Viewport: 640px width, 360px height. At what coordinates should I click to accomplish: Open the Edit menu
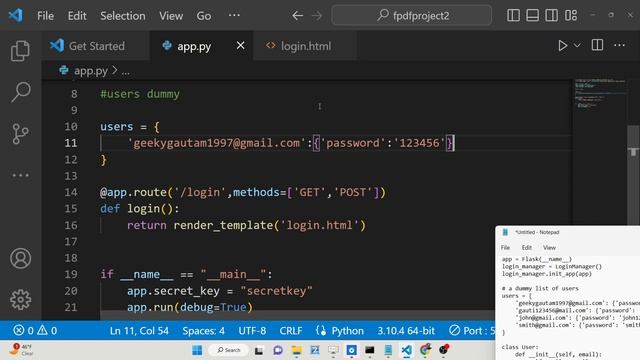pos(77,16)
